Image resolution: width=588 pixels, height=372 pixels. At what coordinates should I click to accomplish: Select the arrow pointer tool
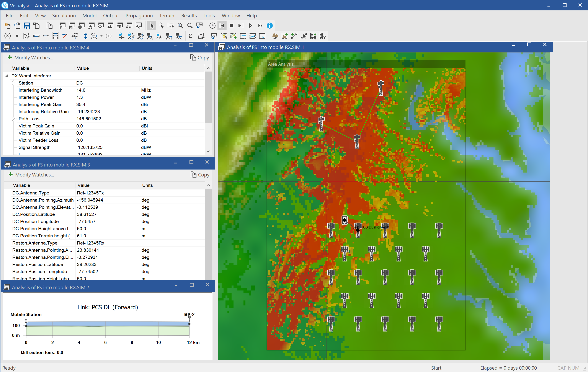point(152,26)
